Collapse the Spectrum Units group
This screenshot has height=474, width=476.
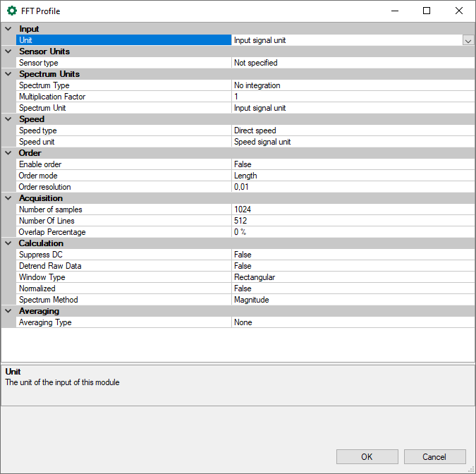(x=8, y=74)
